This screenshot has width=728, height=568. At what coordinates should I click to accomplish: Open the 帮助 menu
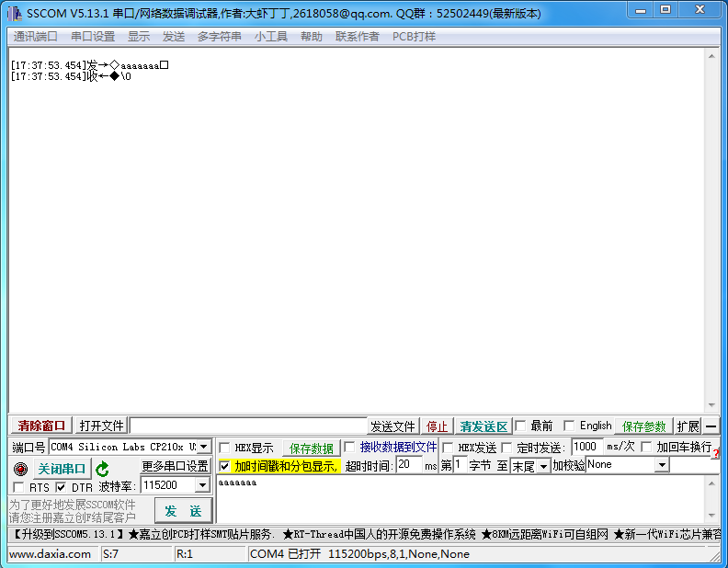312,37
